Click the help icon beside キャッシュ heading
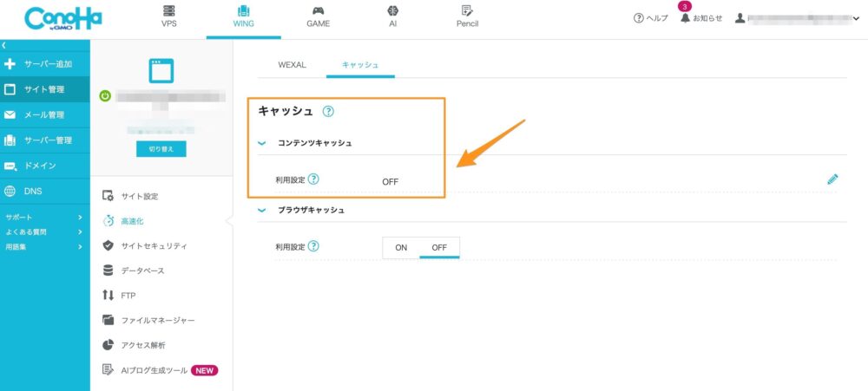Screen dimensions: 868x391 coord(328,111)
